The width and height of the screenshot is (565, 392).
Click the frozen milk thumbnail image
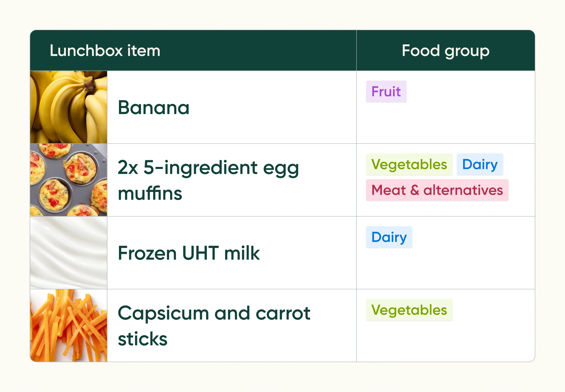(69, 253)
